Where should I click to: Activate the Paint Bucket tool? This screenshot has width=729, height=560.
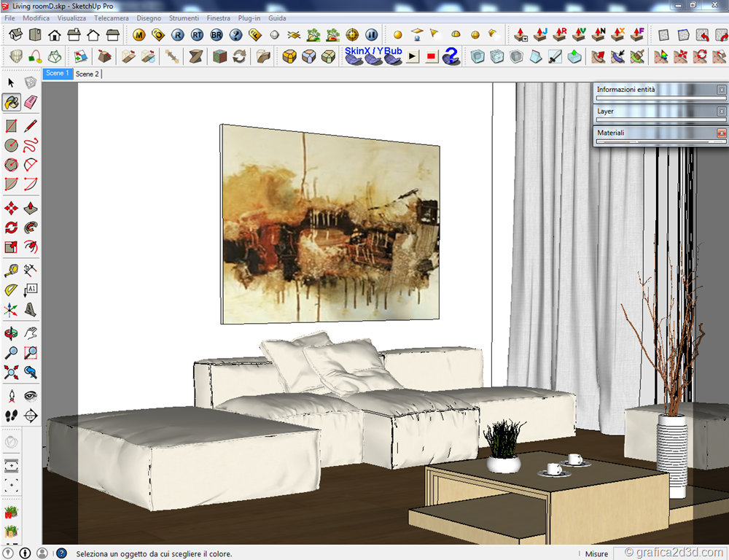pyautogui.click(x=11, y=102)
